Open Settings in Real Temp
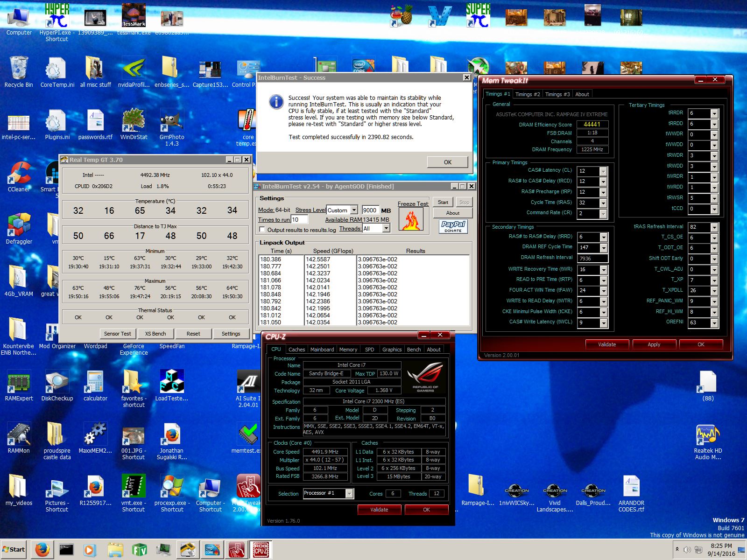The image size is (747, 560). tap(231, 334)
